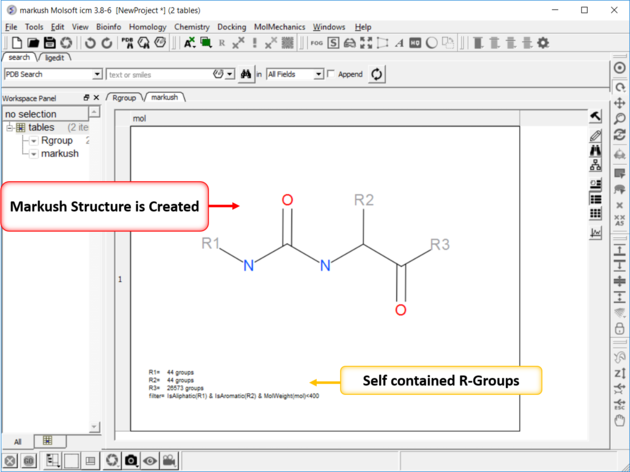Click the settings gear icon in top toolbar
The height and width of the screenshot is (472, 630).
pyautogui.click(x=543, y=43)
